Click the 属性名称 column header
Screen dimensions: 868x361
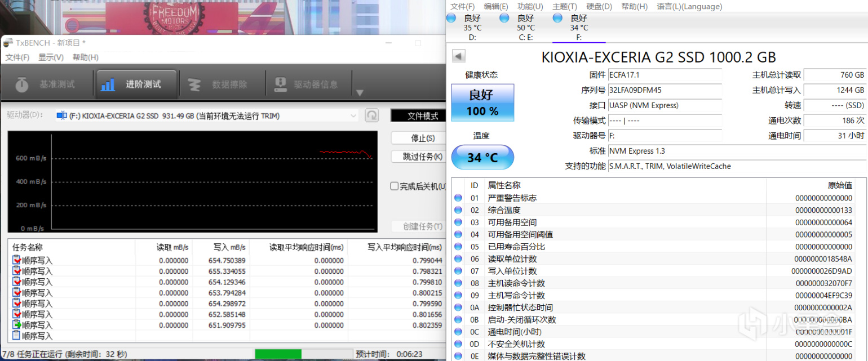(x=626, y=185)
